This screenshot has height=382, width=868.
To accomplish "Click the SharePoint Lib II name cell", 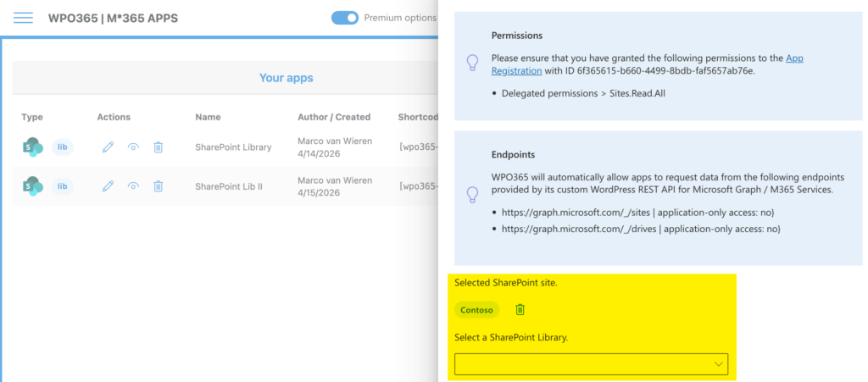I will click(x=229, y=186).
